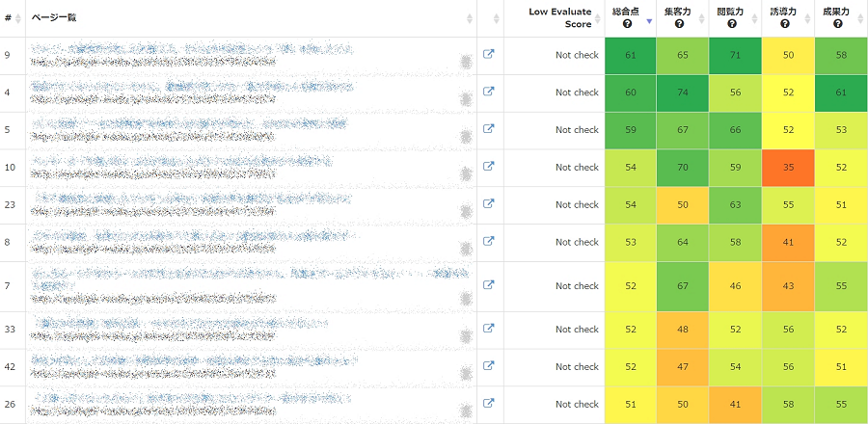Sort by the ページ一覧 column arrows
Screen dimensions: 868x424
click(x=470, y=18)
